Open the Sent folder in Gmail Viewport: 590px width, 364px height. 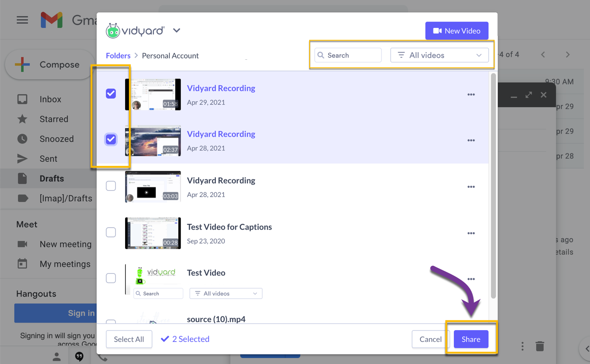coord(48,159)
